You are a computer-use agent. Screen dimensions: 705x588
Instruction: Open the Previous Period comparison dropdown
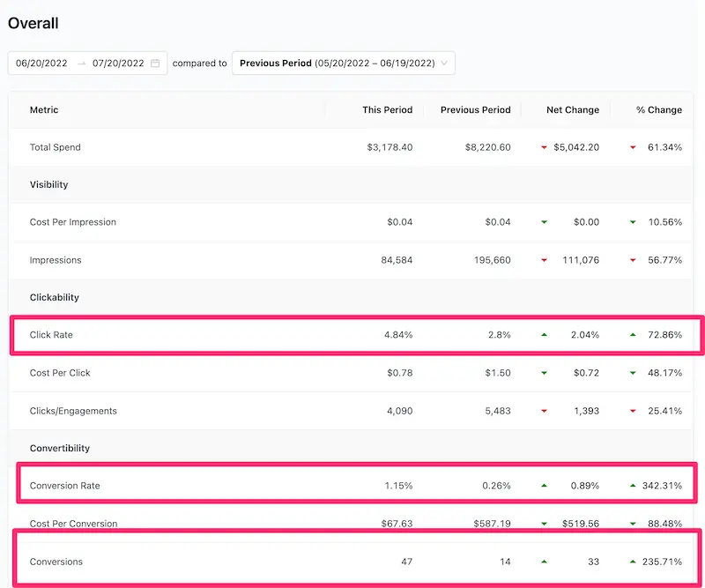point(344,63)
